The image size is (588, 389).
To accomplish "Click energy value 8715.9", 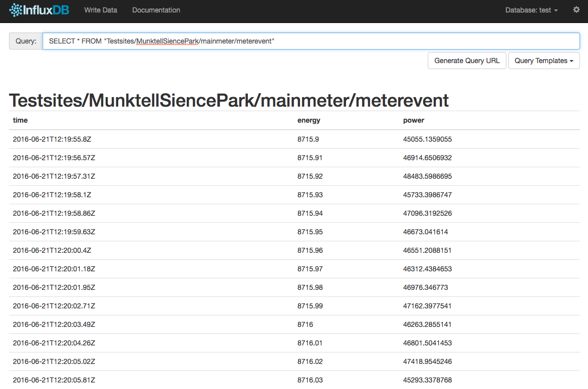I will 308,139.
